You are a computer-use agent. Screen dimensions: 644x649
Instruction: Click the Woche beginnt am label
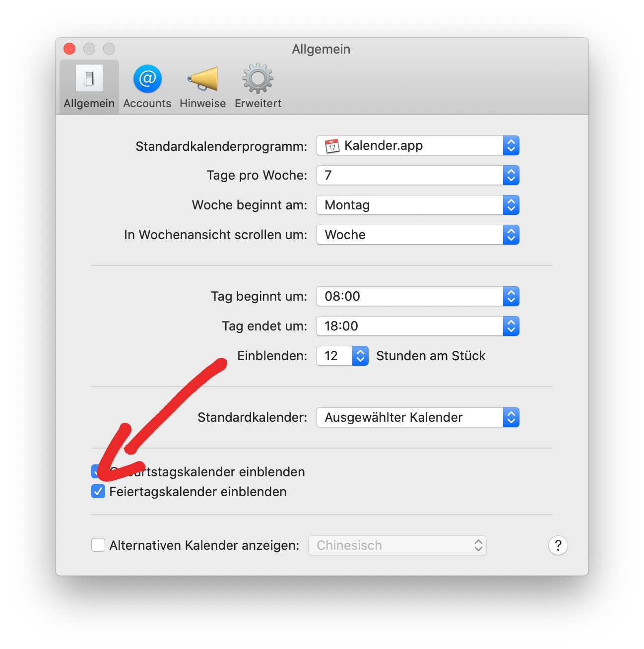250,205
